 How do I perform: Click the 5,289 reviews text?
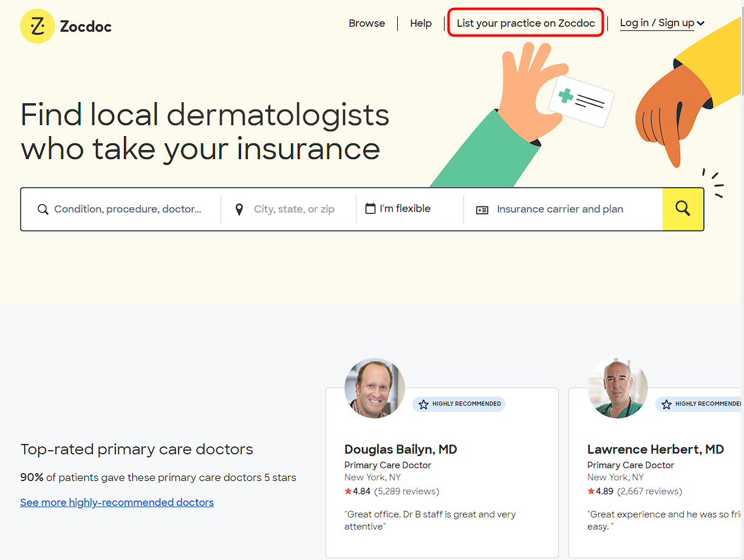tap(407, 491)
